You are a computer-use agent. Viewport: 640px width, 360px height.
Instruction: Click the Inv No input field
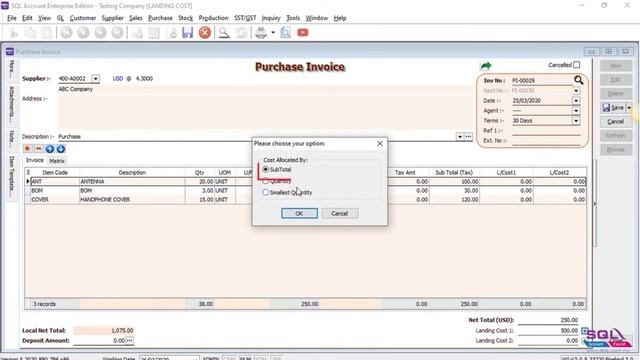point(542,81)
